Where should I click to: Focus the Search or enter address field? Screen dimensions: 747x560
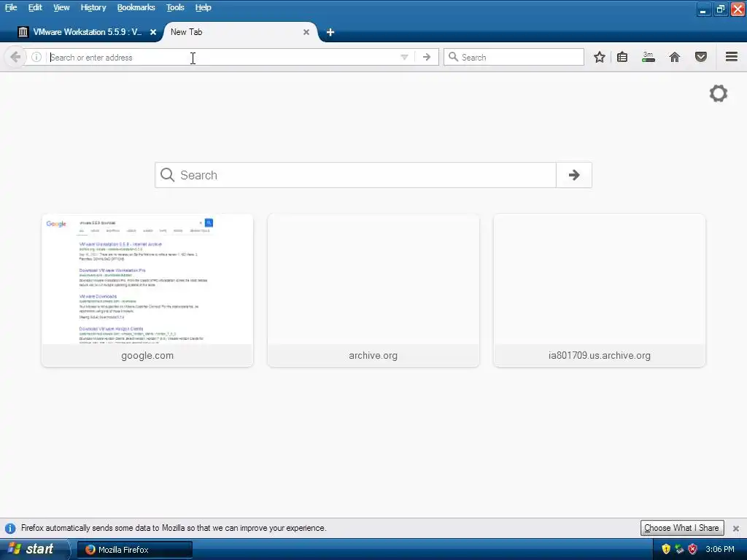point(223,57)
